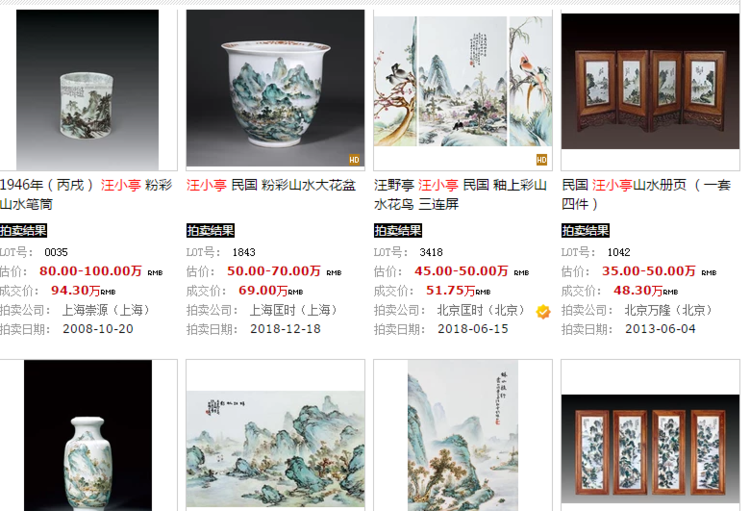Open the 1946年 brush pot thumbnail
The width and height of the screenshot is (750, 511).
click(x=88, y=89)
